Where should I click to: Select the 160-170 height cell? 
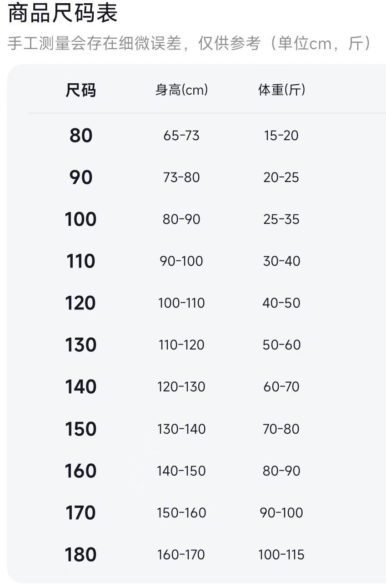[181, 555]
